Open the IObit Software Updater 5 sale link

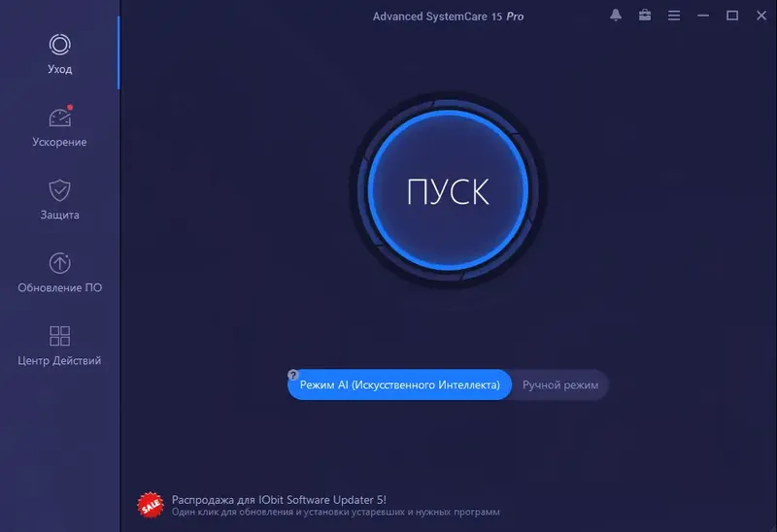(279, 500)
